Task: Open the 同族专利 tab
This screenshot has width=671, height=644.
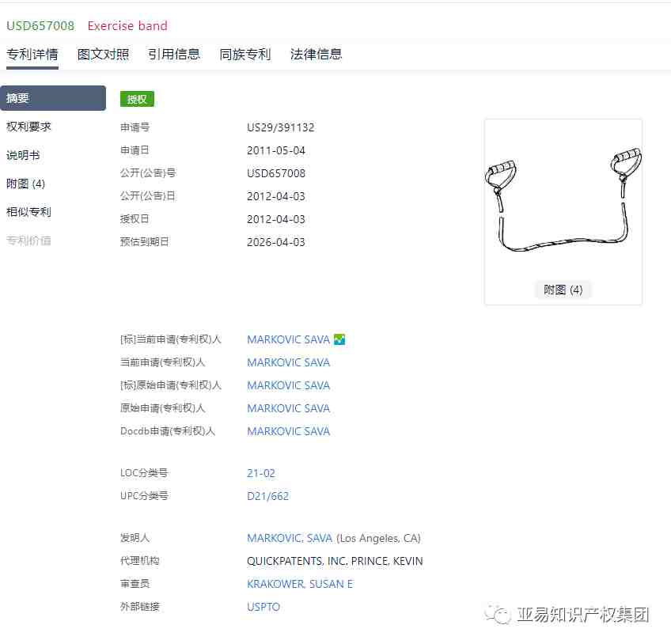Action: coord(245,54)
